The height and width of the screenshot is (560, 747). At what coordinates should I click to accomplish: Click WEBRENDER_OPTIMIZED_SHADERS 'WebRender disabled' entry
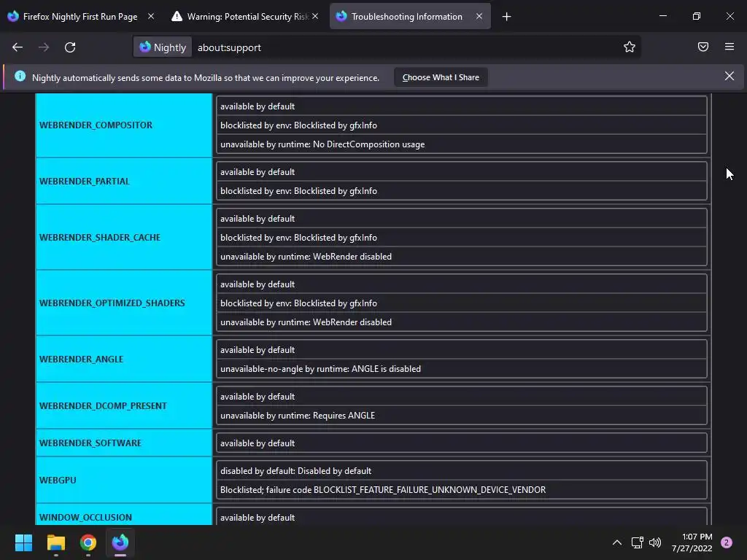352,322
